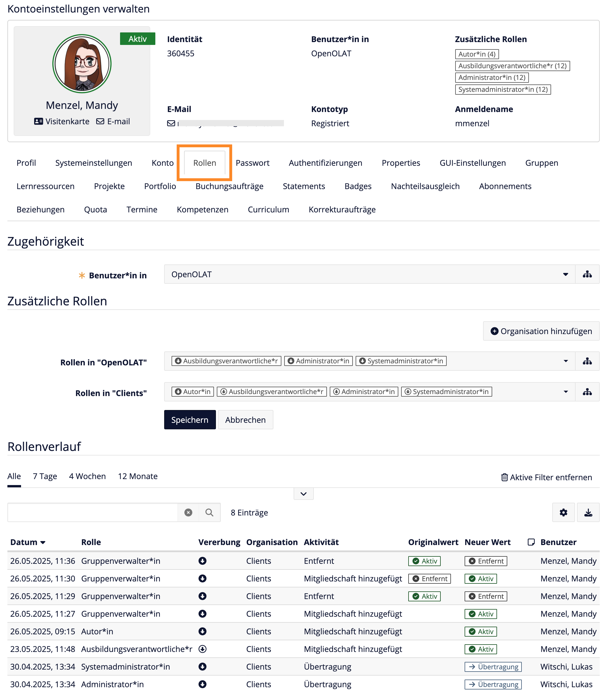Click into the role history search field
The height and width of the screenshot is (700, 606).
[x=92, y=512]
